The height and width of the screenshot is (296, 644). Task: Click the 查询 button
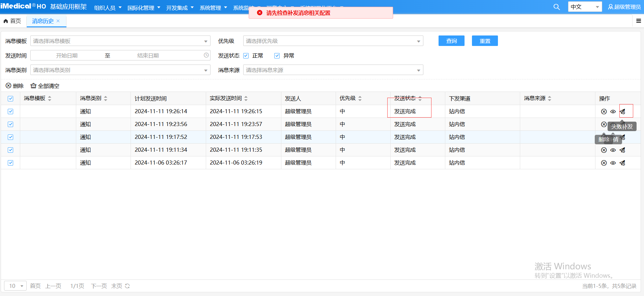pos(451,41)
